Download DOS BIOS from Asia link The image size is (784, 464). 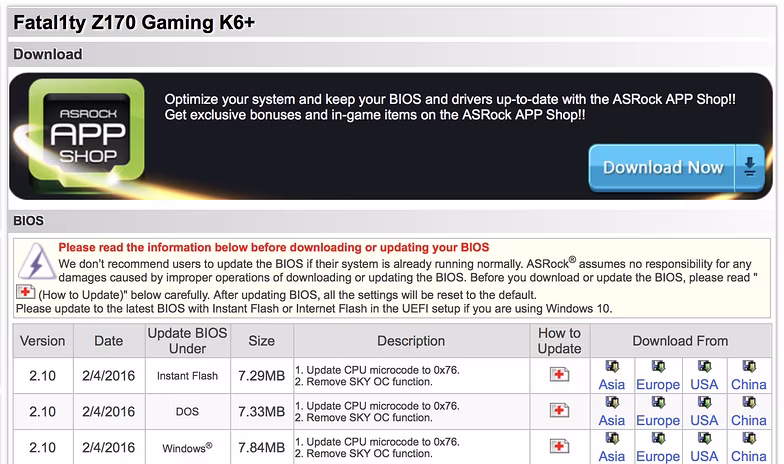tap(612, 420)
